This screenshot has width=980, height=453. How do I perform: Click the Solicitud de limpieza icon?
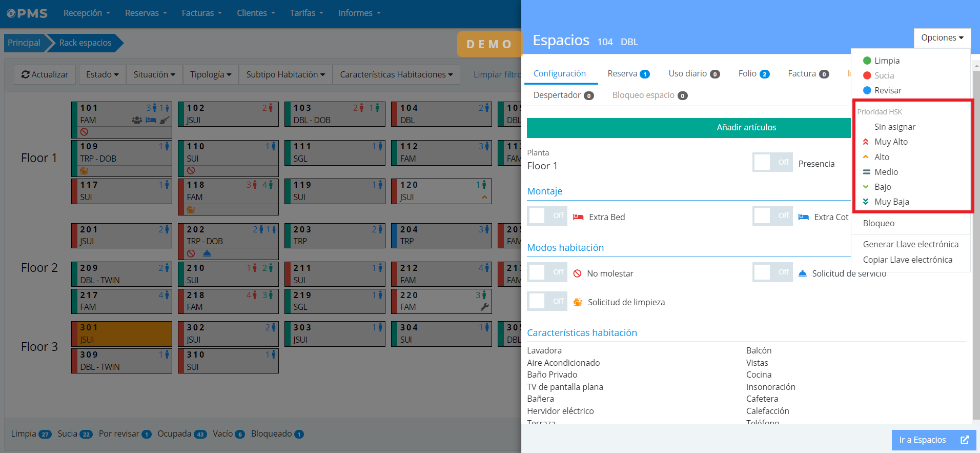pyautogui.click(x=578, y=303)
